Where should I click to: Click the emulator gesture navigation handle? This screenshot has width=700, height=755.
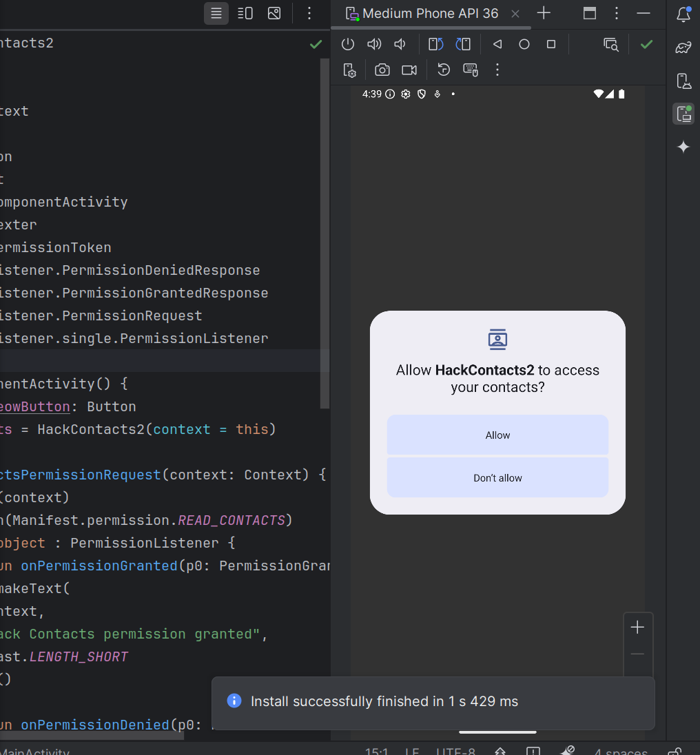click(497, 732)
